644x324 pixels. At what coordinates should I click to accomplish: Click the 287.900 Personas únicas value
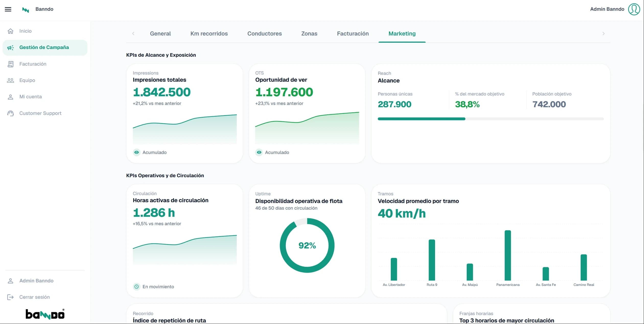point(394,104)
